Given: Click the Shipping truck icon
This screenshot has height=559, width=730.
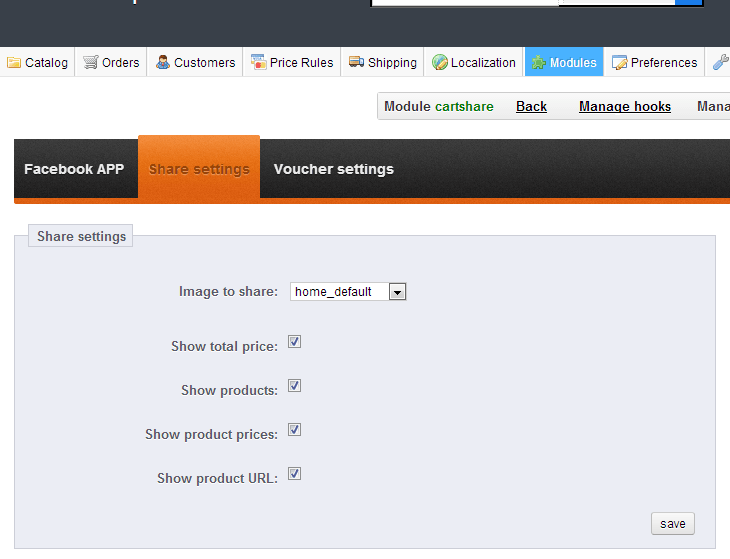Looking at the screenshot, I should click(356, 62).
